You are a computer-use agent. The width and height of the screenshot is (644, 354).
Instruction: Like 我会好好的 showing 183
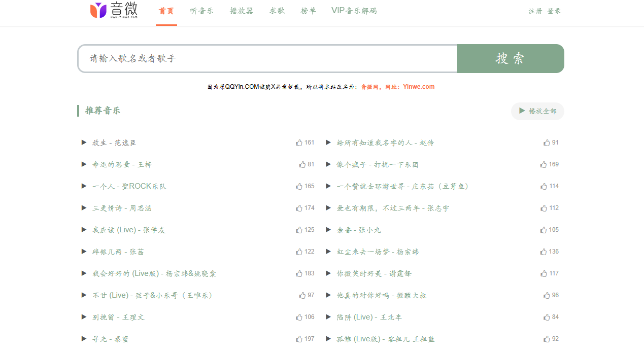pyautogui.click(x=305, y=273)
